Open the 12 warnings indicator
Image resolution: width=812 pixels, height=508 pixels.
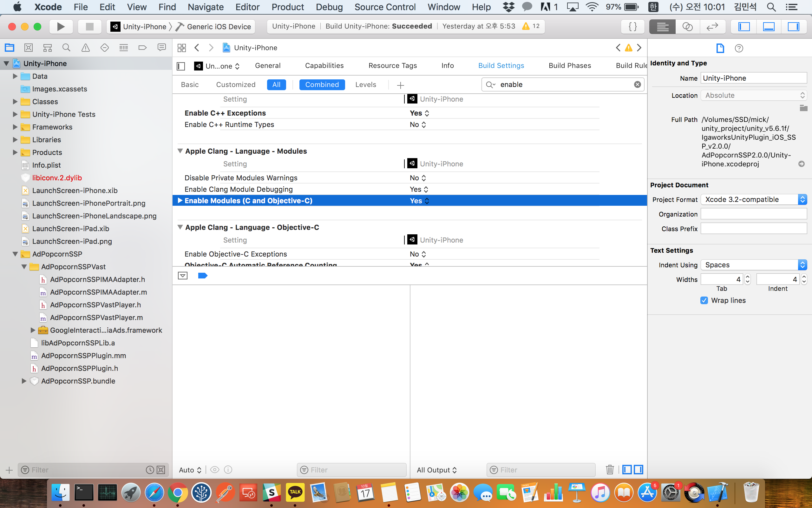tap(530, 26)
